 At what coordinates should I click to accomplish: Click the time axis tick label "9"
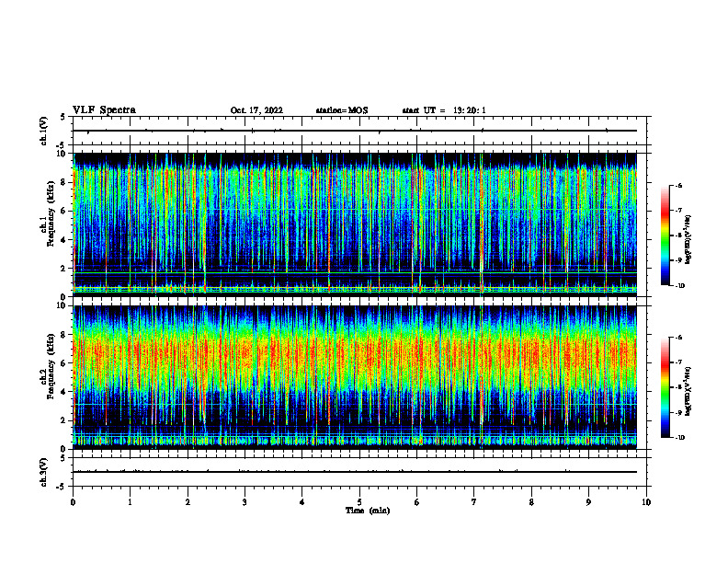[588, 502]
